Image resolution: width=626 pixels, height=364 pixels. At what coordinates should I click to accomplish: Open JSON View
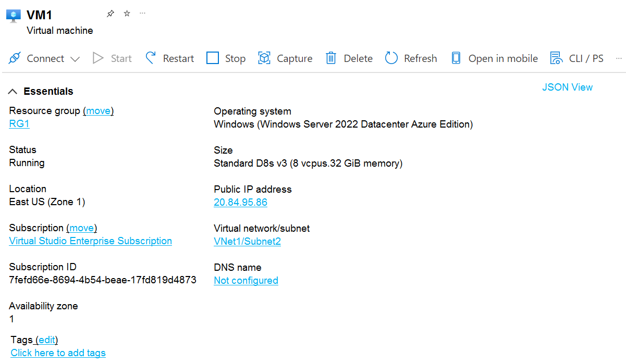point(567,87)
